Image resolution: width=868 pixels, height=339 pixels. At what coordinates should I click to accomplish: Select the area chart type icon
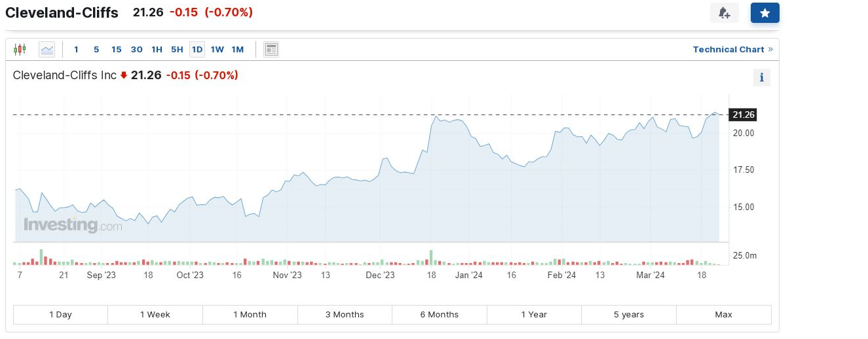47,49
